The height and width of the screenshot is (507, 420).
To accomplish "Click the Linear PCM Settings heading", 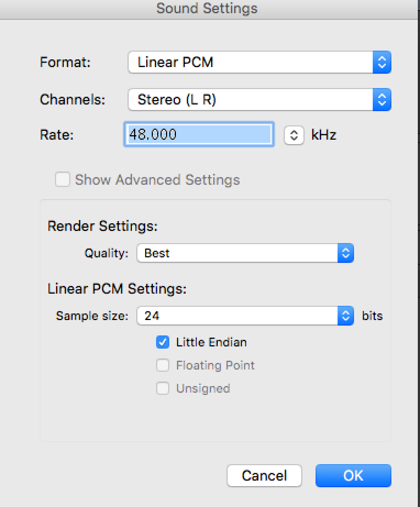I will (117, 289).
